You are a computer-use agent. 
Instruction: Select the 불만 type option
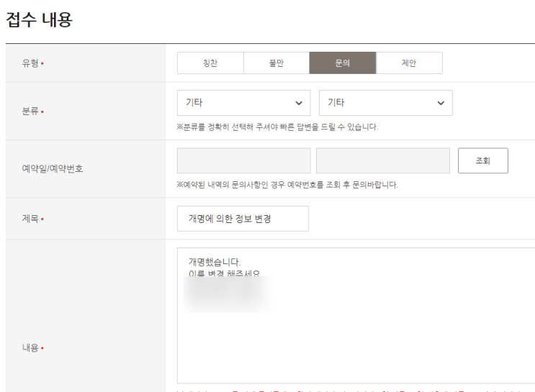(277, 63)
